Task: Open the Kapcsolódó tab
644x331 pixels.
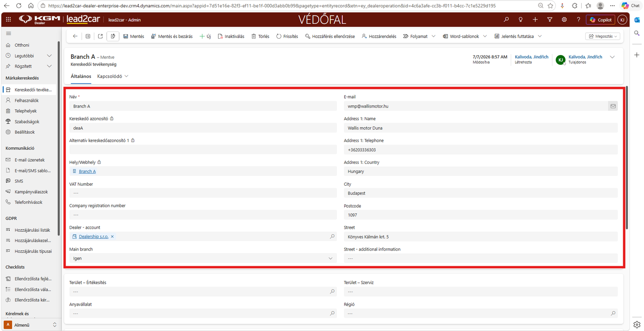Action: tap(113, 76)
